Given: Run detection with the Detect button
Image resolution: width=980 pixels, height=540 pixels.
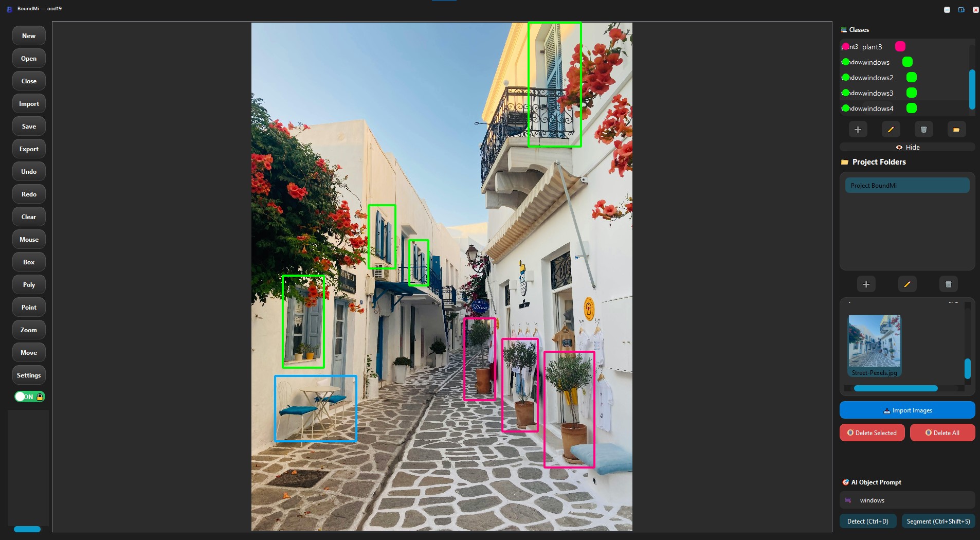Looking at the screenshot, I should click(x=868, y=521).
